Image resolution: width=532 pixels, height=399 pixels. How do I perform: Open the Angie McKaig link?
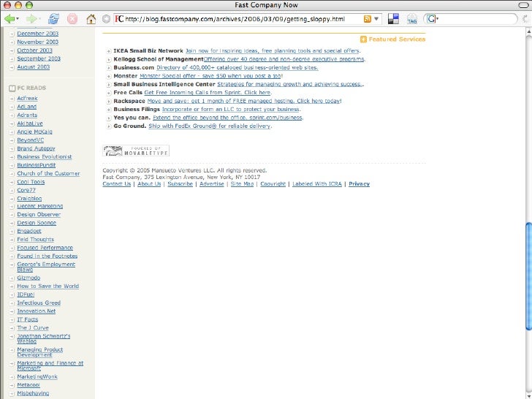click(x=34, y=132)
